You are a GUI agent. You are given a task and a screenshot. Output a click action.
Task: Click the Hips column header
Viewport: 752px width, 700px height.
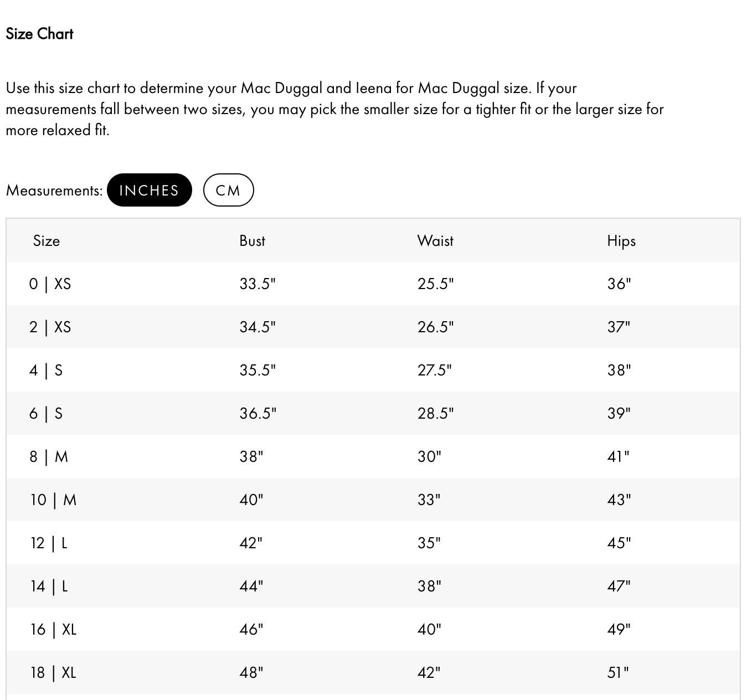(x=621, y=241)
